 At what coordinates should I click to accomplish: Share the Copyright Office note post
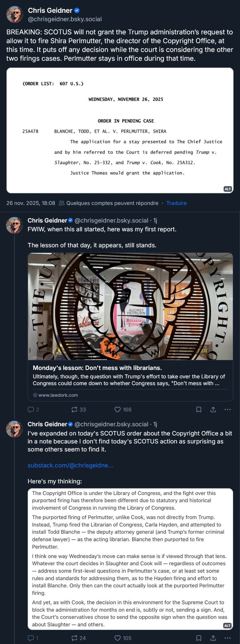(x=213, y=638)
